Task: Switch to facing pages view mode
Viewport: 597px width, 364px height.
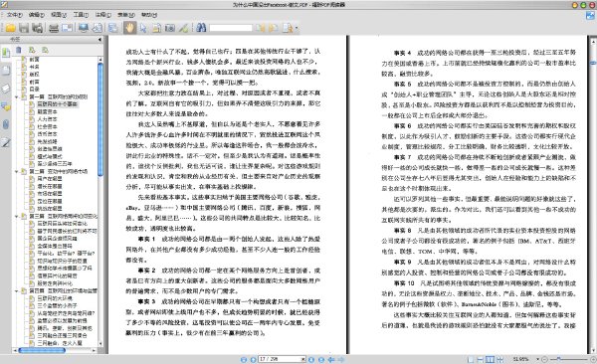Action: click(490, 359)
